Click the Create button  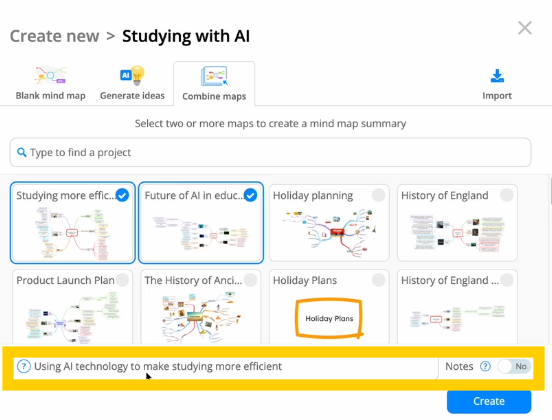[x=489, y=401]
